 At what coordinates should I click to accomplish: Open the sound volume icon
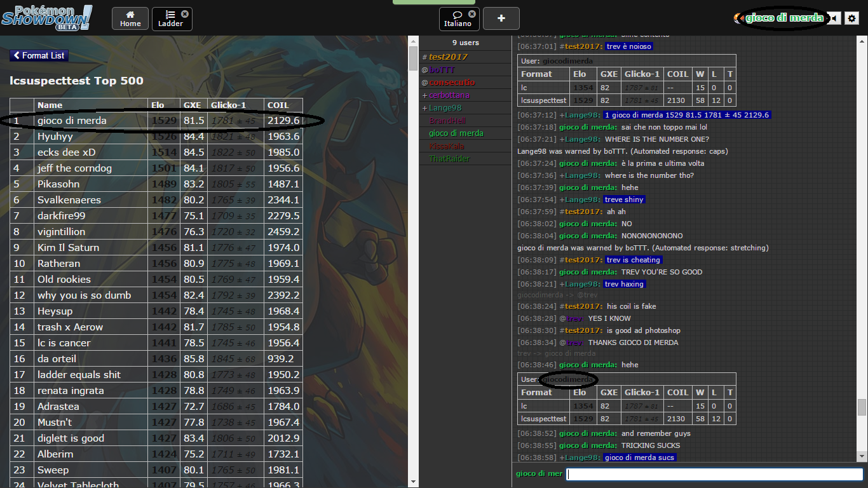pos(834,18)
